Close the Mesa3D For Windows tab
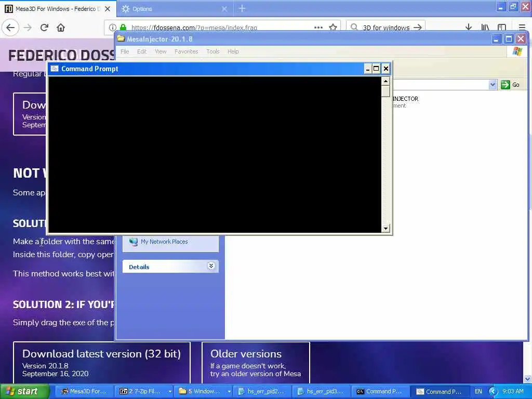 pos(108,9)
